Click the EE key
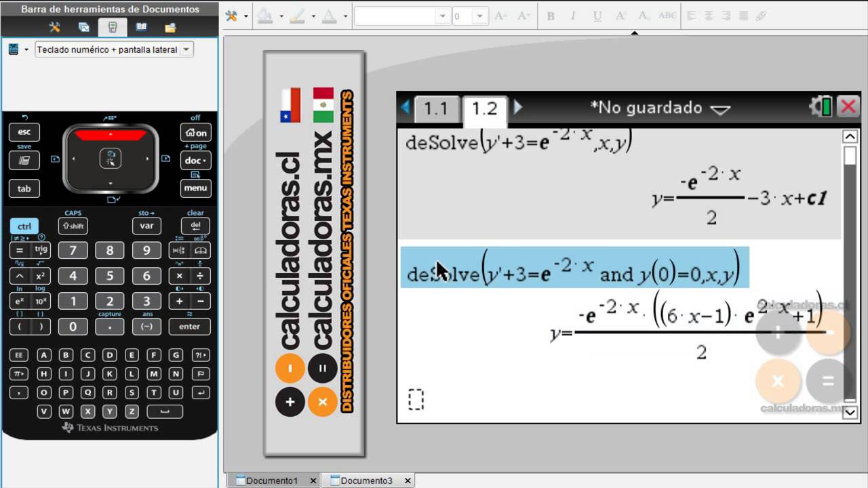Screen dimensions: 868x488 (18, 354)
